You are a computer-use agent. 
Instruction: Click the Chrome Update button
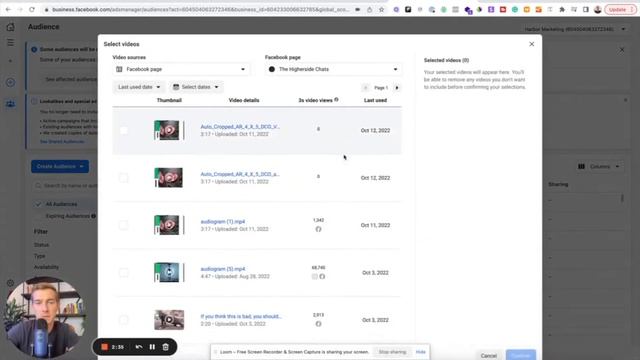pos(620,9)
